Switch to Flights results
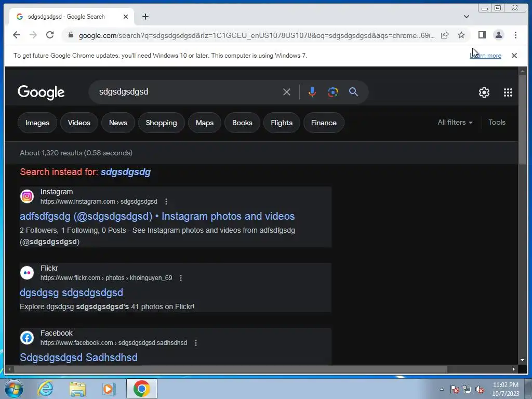532x399 pixels. [282, 123]
